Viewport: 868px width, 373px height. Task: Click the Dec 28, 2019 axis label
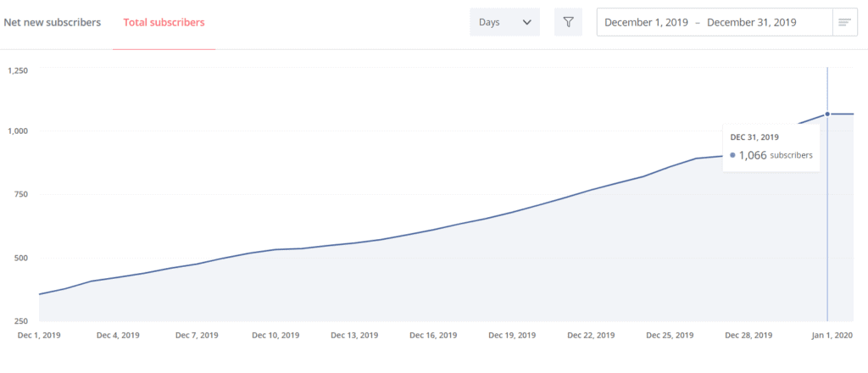pos(748,336)
